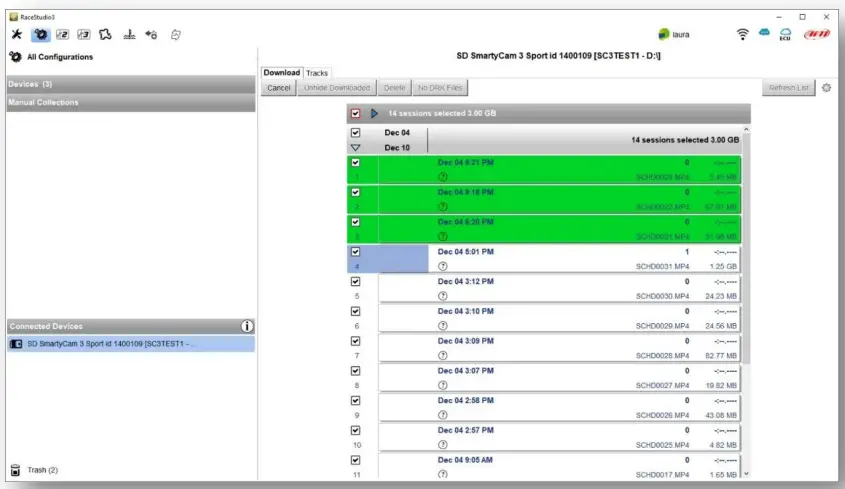
Task: Expand the Manual Collections section
Action: pos(131,102)
